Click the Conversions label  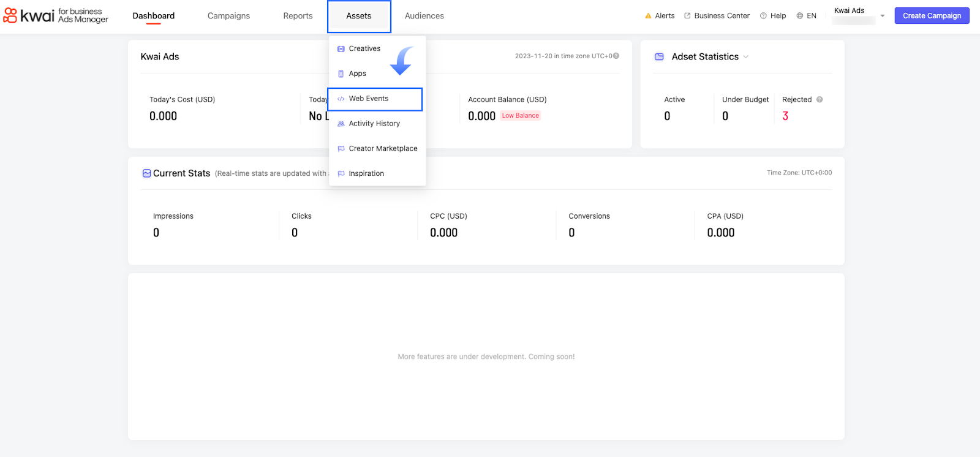pos(589,216)
